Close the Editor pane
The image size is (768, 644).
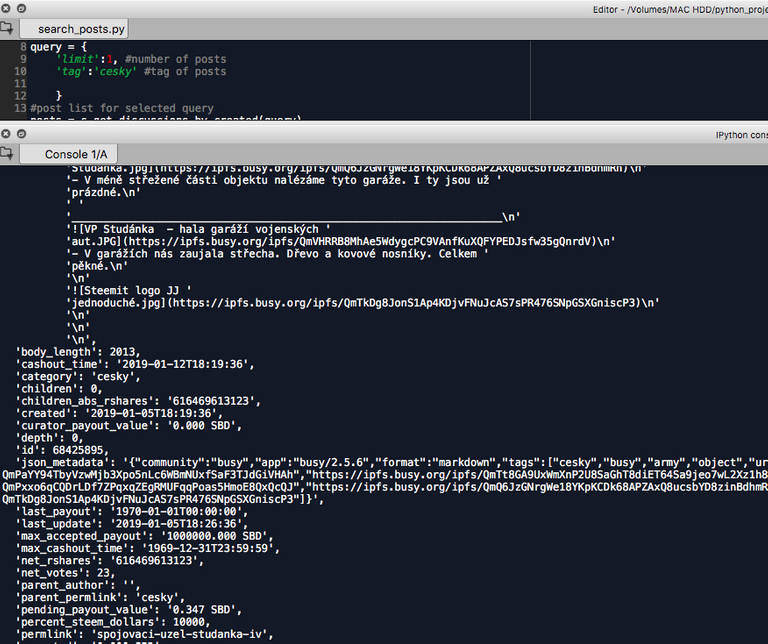[x=6, y=8]
